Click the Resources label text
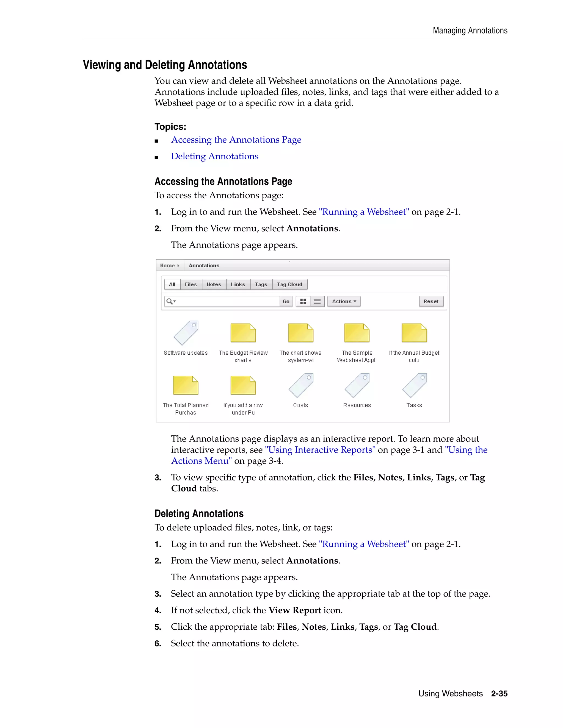563x728 pixels. click(357, 405)
